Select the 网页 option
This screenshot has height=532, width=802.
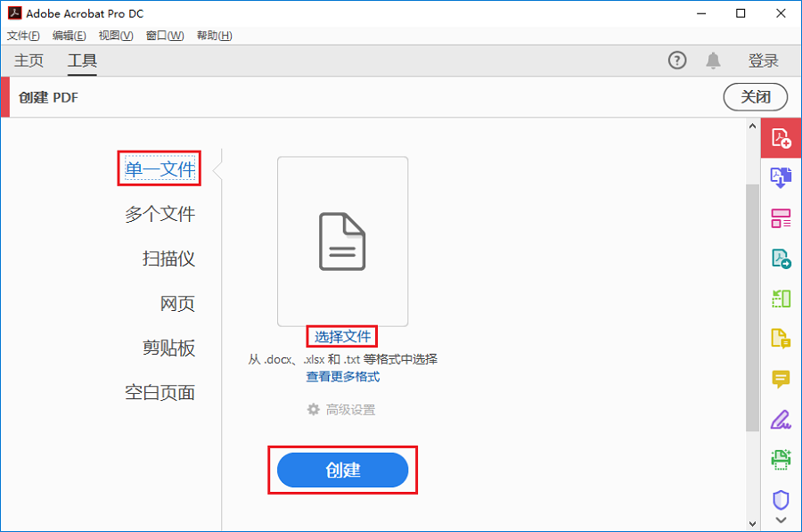pyautogui.click(x=177, y=303)
